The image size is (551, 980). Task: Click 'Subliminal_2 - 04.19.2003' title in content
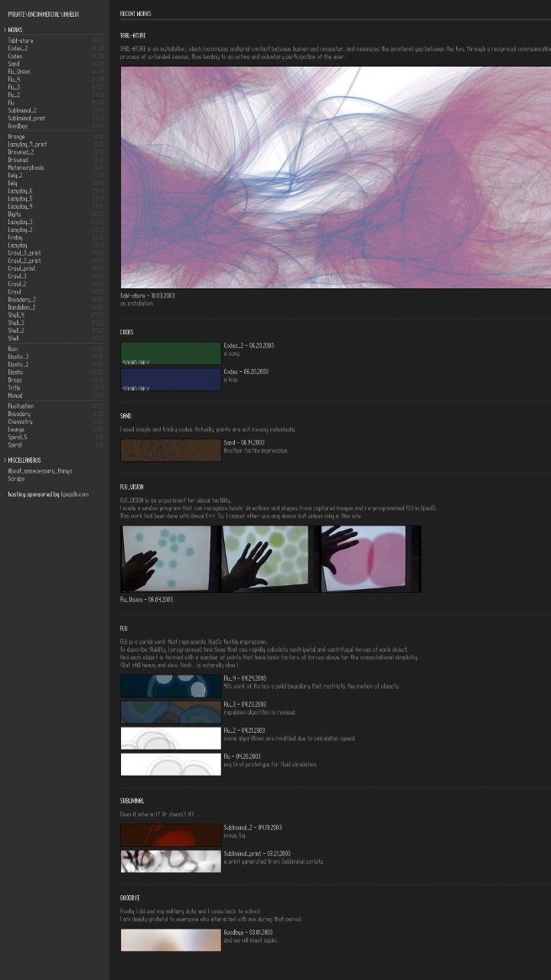[x=253, y=828]
